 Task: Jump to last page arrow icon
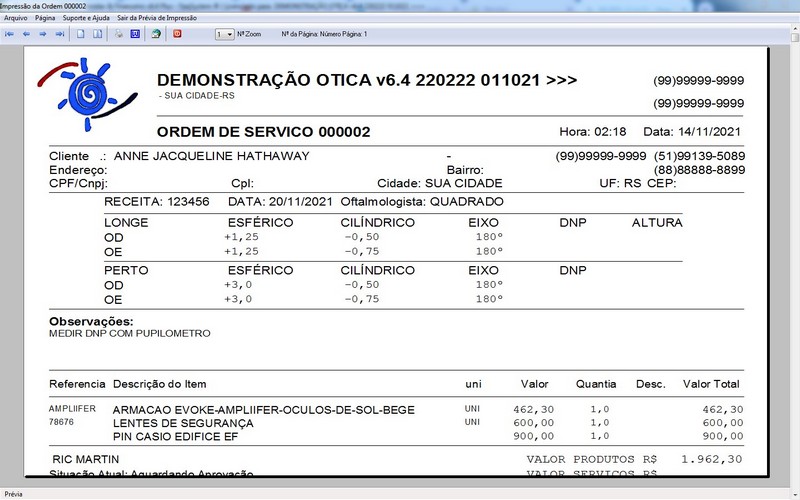pyautogui.click(x=60, y=34)
